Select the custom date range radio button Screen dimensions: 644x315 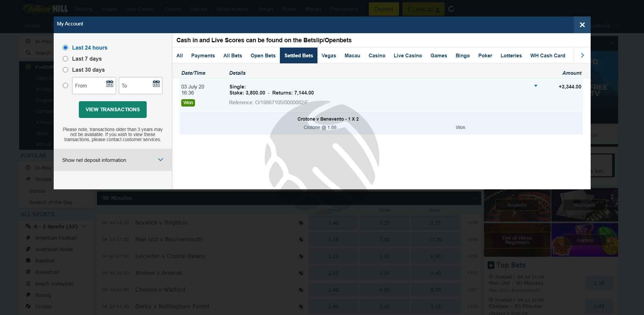coord(65,85)
